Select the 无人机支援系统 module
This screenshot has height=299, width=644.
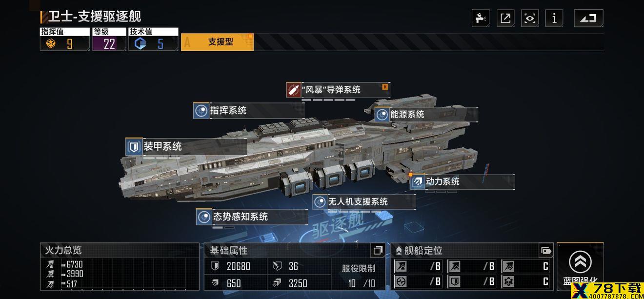click(x=364, y=201)
